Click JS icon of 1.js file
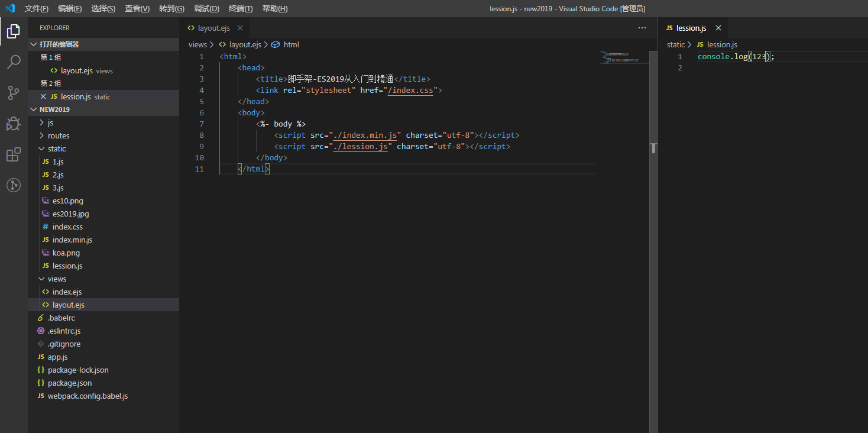The width and height of the screenshot is (868, 433). tap(46, 161)
